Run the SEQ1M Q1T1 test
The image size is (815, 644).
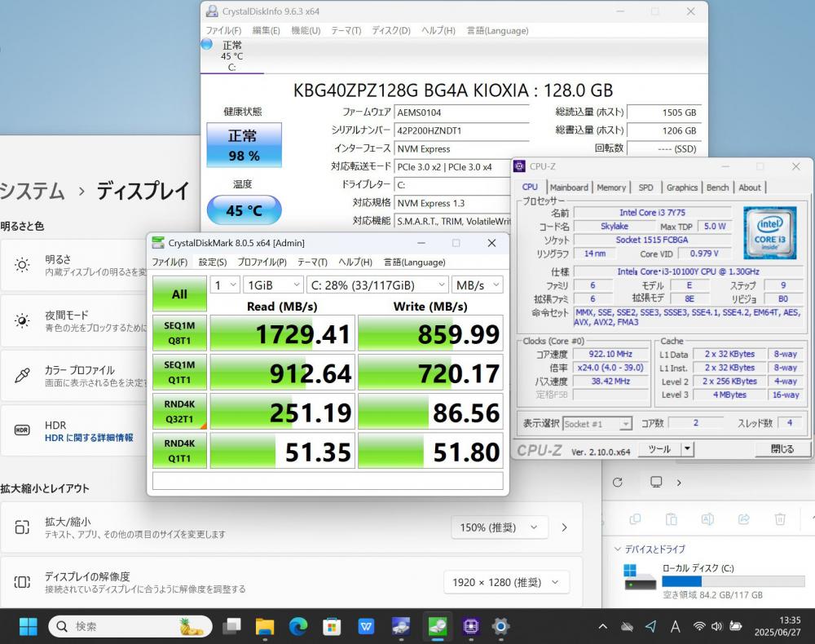(179, 373)
